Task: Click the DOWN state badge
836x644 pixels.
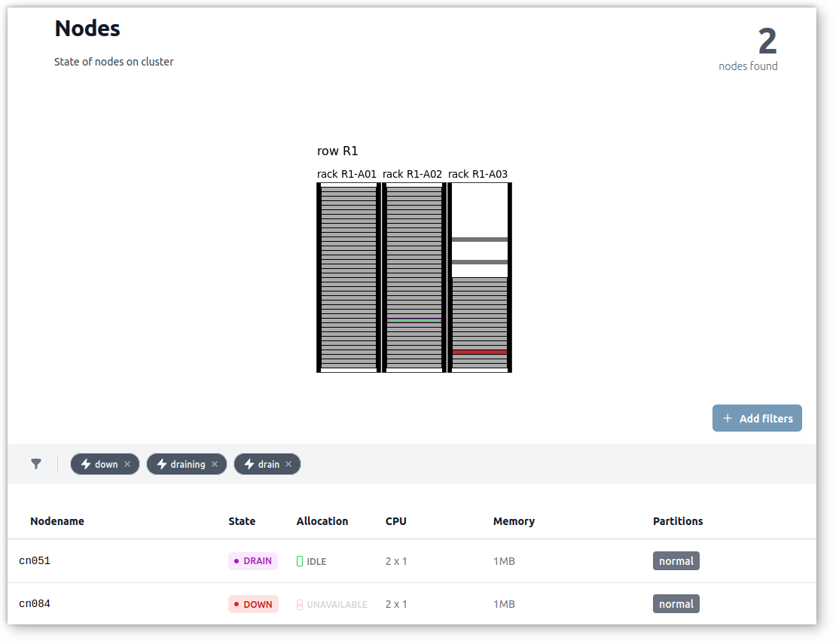Action: [253, 604]
